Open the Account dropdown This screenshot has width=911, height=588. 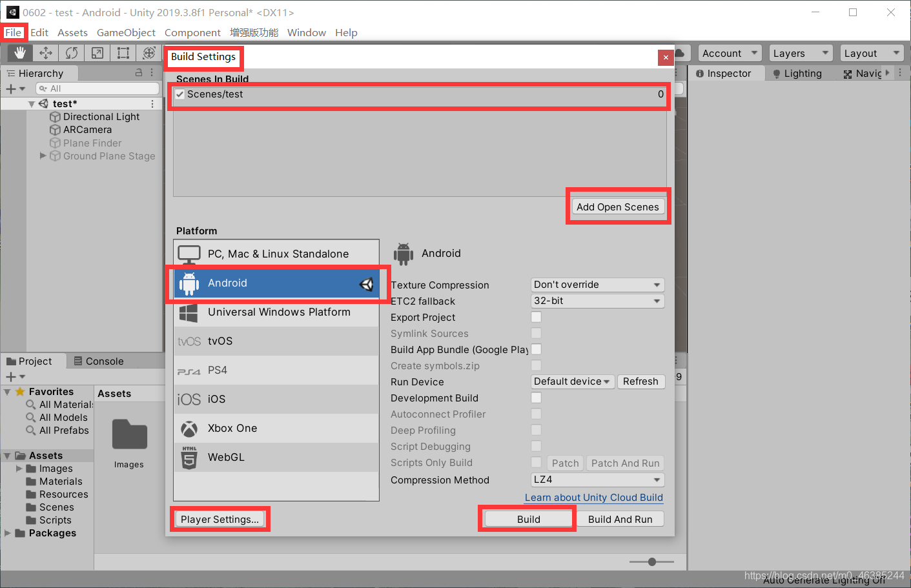730,54
